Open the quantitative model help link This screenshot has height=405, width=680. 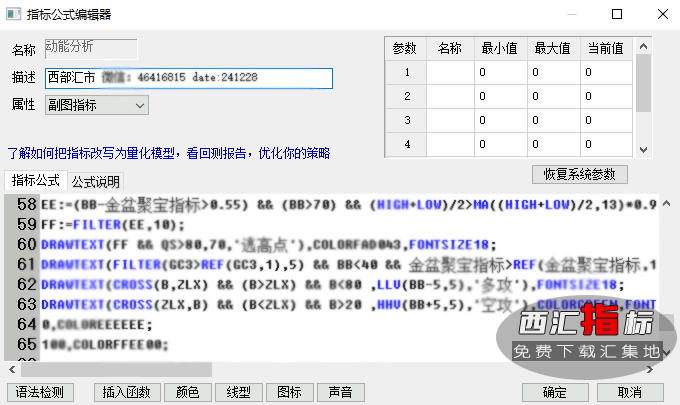point(168,153)
